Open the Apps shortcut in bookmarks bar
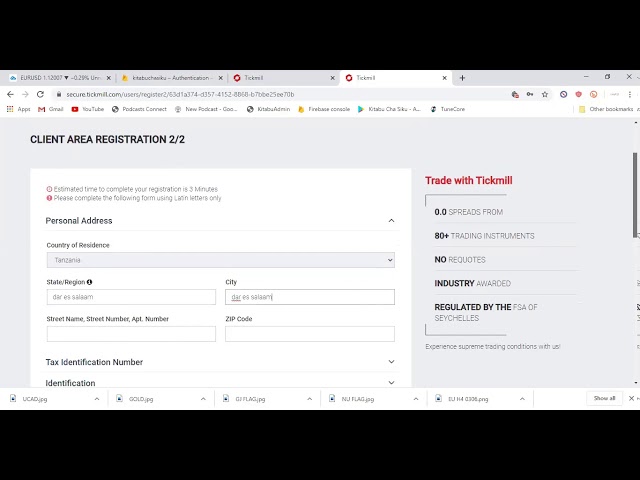Screen dimensions: 640x480 pyautogui.click(x=19, y=109)
